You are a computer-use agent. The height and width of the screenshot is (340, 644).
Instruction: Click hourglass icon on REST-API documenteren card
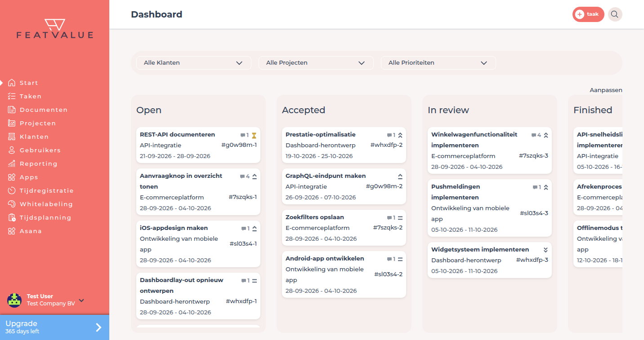pos(254,135)
